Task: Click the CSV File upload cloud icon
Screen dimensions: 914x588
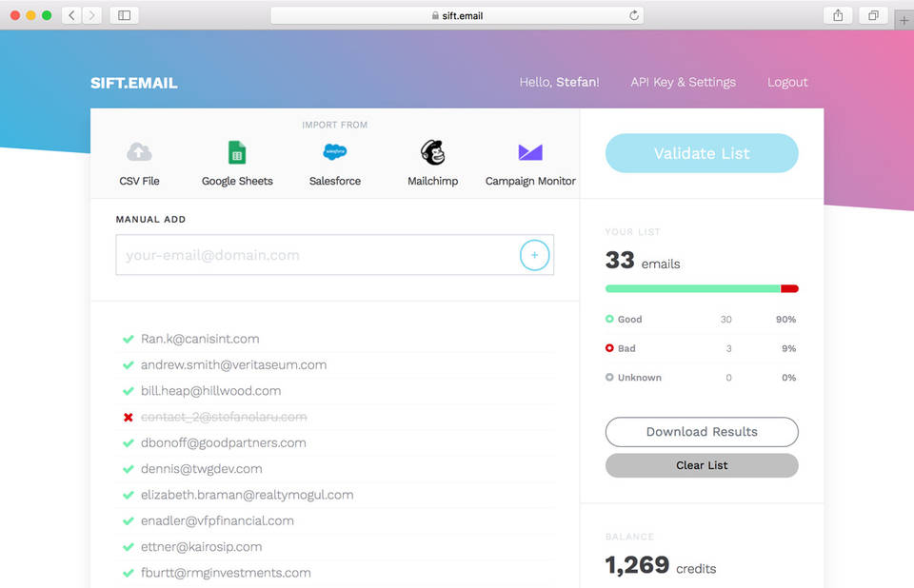Action: click(x=139, y=152)
